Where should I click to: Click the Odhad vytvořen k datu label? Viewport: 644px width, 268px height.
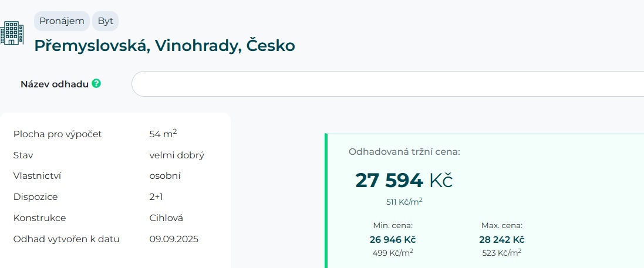[x=66, y=239]
